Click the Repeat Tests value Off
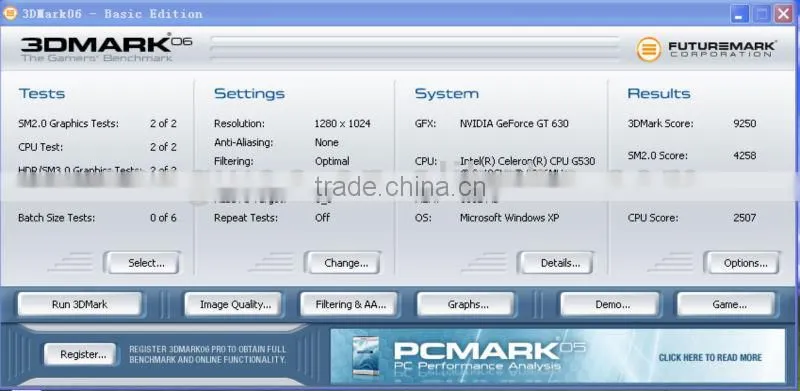This screenshot has height=391, width=800. tap(322, 218)
